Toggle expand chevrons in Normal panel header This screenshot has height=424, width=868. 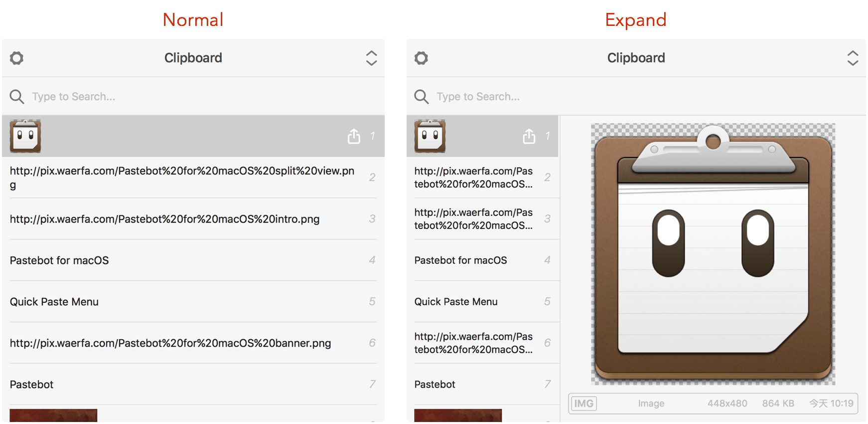pyautogui.click(x=372, y=58)
